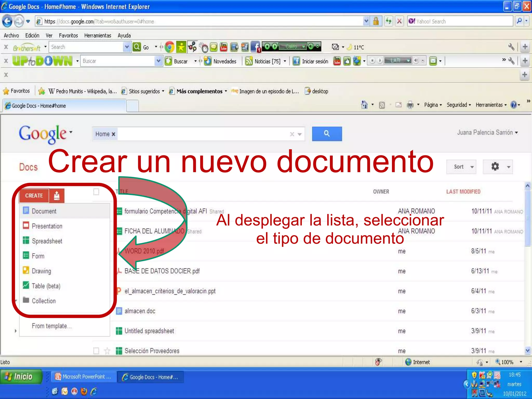Viewport: 532px width, 399px height.
Task: Click the Favoritos star icon
Action: (x=6, y=91)
